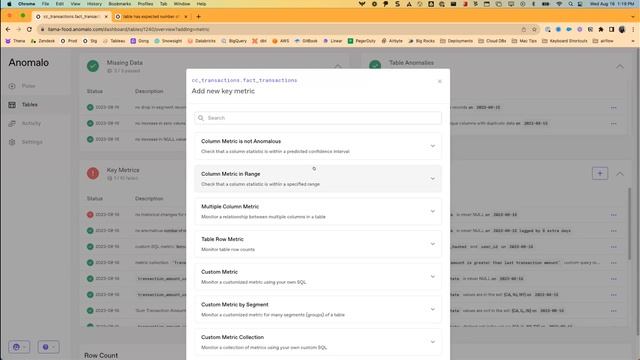Open a new browser tab
The image size is (640, 360).
pos(198,17)
